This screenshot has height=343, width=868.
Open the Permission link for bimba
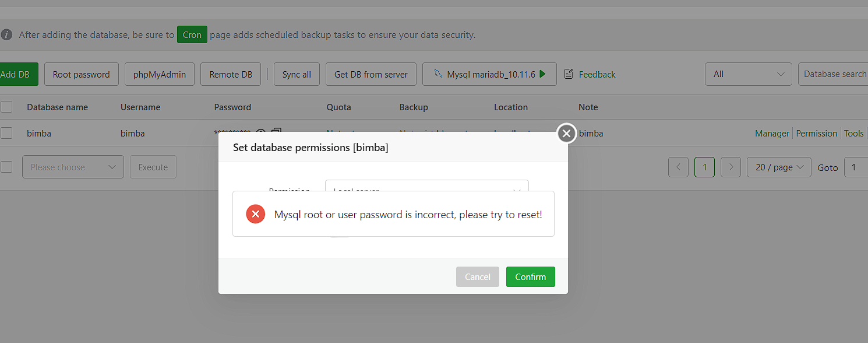click(x=816, y=134)
